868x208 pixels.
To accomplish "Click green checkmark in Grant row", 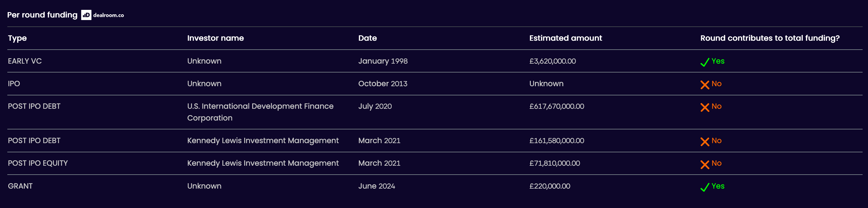I will point(705,187).
